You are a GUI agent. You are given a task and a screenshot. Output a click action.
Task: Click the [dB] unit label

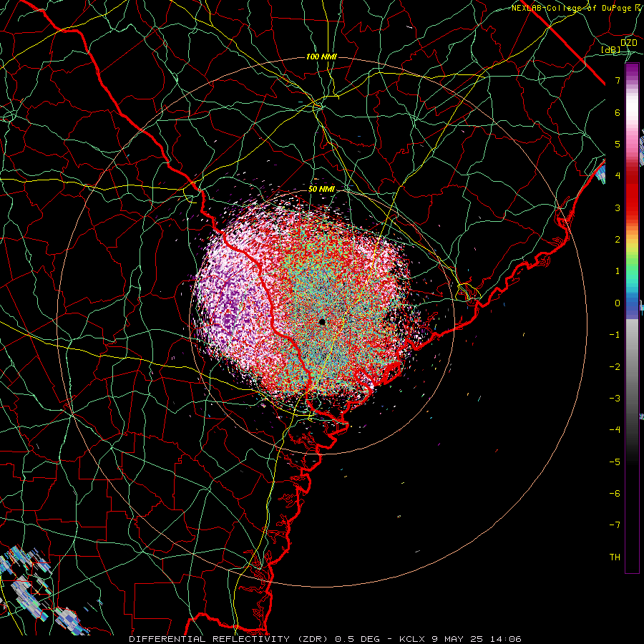pos(611,49)
